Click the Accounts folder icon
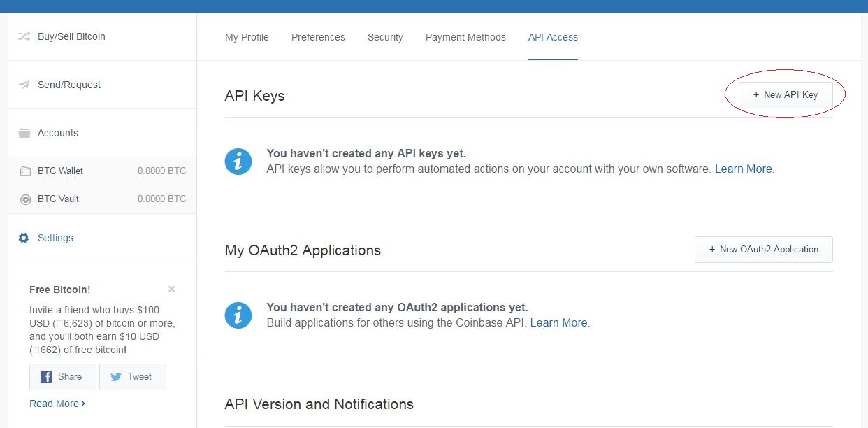Screen dimensions: 868x428 pyautogui.click(x=24, y=133)
